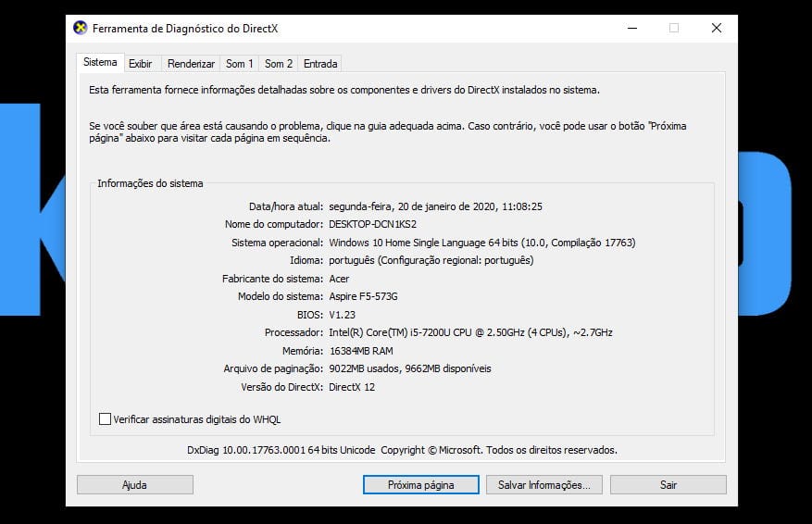The height and width of the screenshot is (524, 812).
Task: Enable Verificar assinaturas digitais do WHQL checkbox
Action: 105,418
